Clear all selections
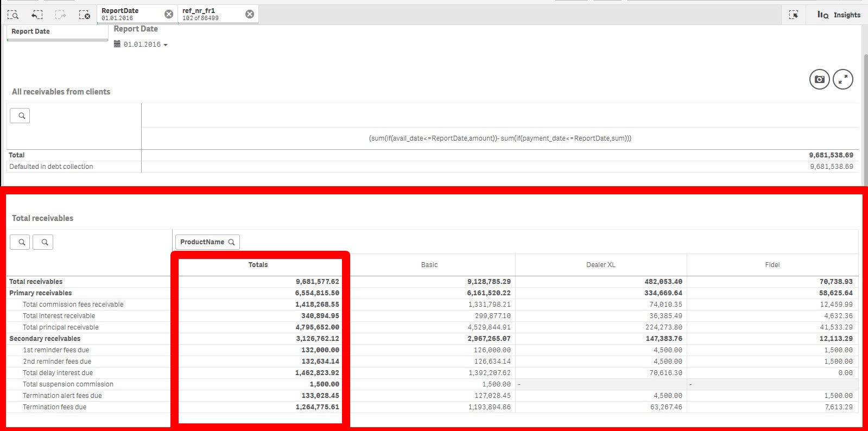The image size is (868, 431). 84,15
